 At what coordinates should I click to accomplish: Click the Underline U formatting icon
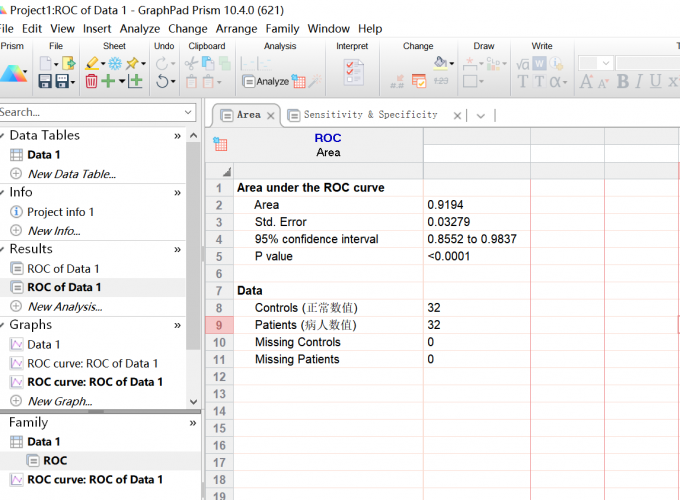[655, 81]
